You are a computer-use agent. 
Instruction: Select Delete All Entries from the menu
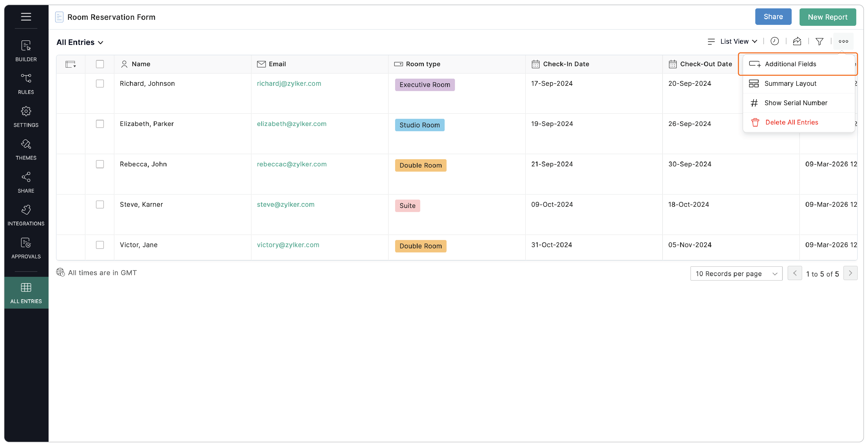click(791, 122)
